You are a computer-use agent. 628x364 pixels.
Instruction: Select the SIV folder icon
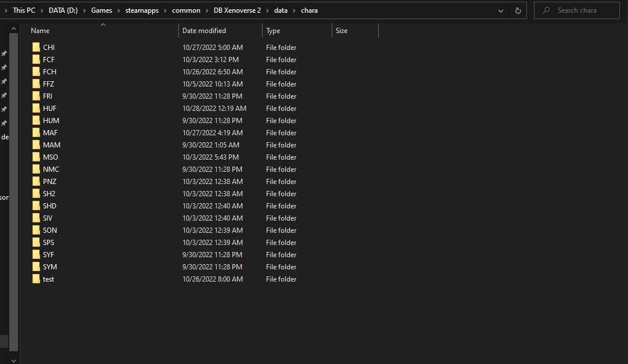click(36, 218)
